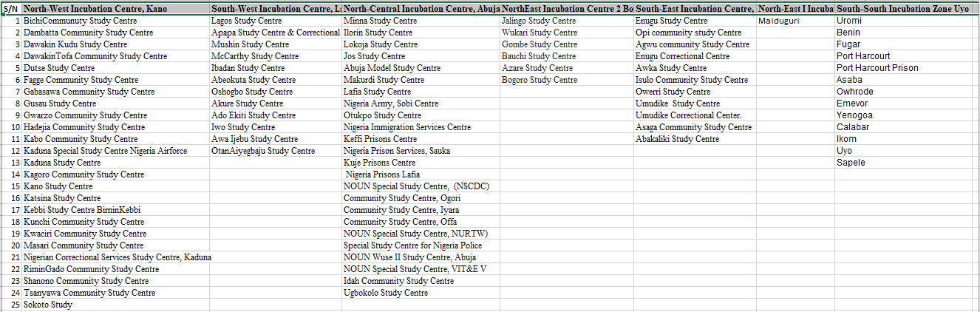The width and height of the screenshot is (980, 312).
Task: Select 'Kuje Prisons Centre' cell
Action: (x=421, y=163)
